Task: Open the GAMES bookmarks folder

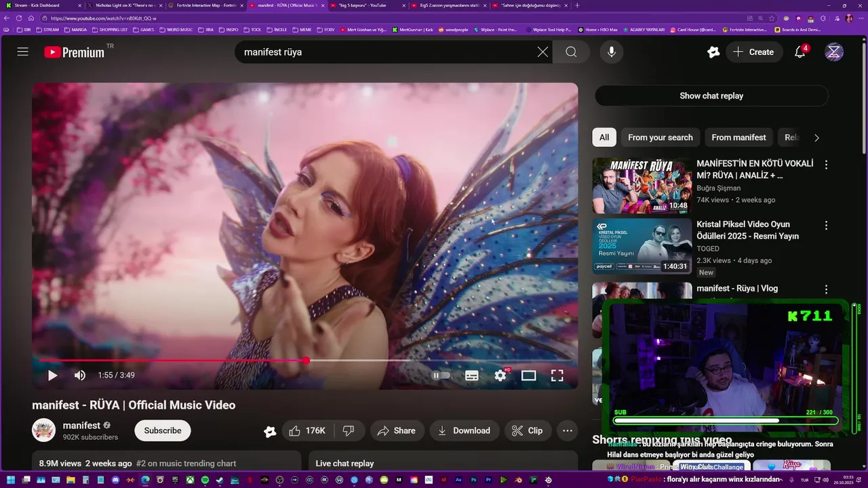Action: (144, 30)
